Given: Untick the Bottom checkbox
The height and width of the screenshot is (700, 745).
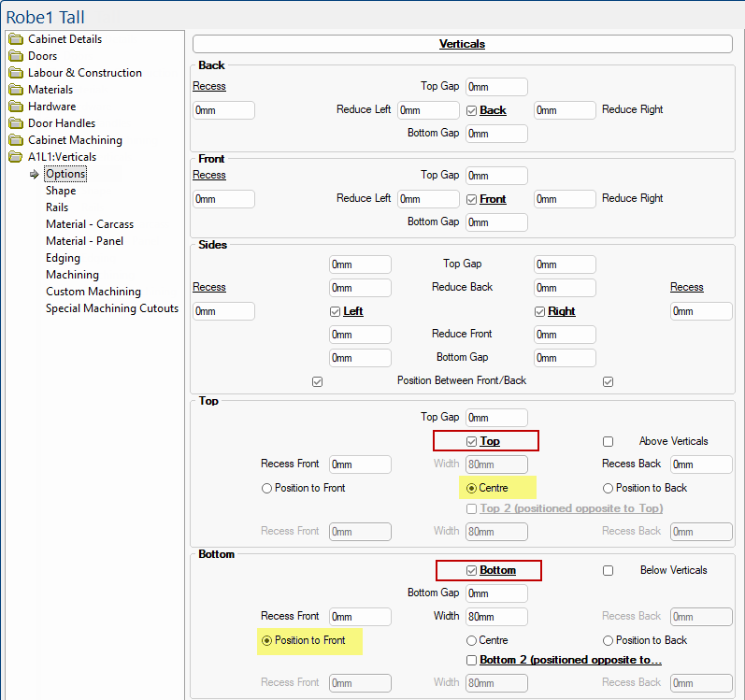Looking at the screenshot, I should coord(471,570).
